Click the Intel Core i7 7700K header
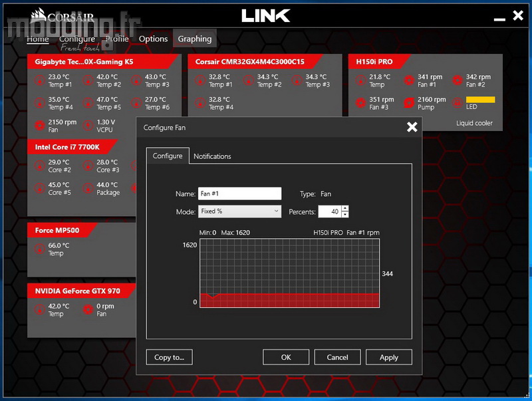The image size is (532, 401). pyautogui.click(x=67, y=147)
